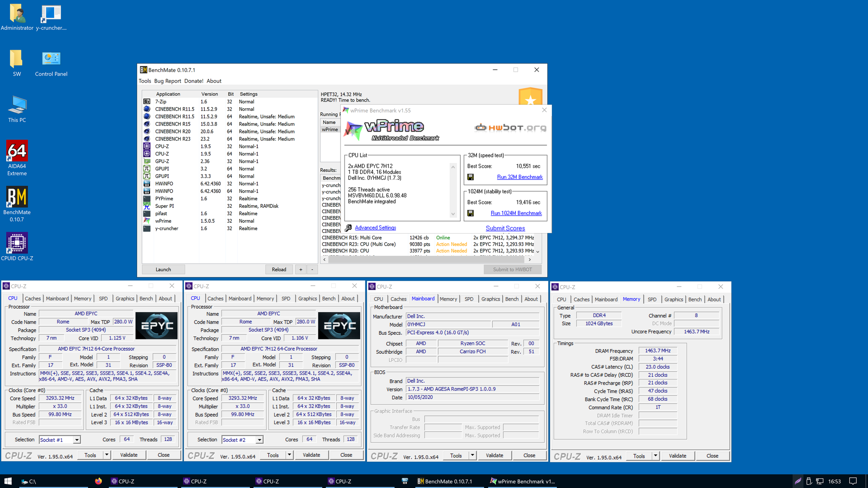Click CPU List scroll-down arrow in wPrime

pyautogui.click(x=453, y=214)
